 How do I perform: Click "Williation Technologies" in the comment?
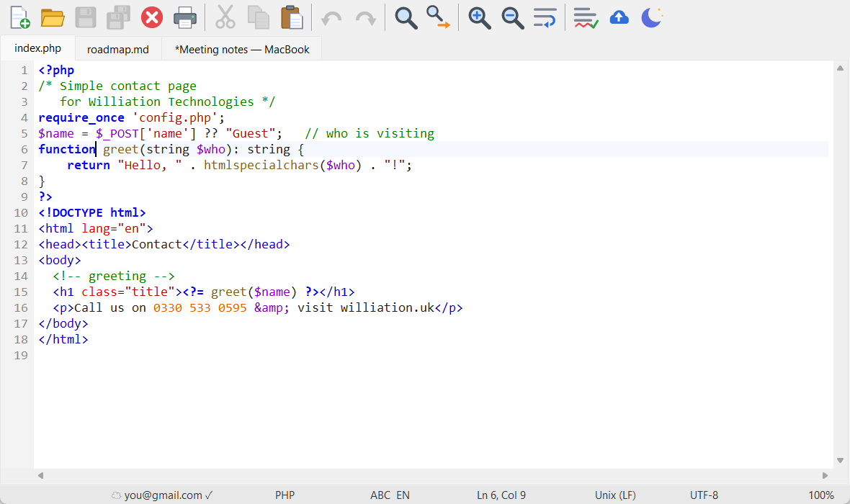click(171, 102)
